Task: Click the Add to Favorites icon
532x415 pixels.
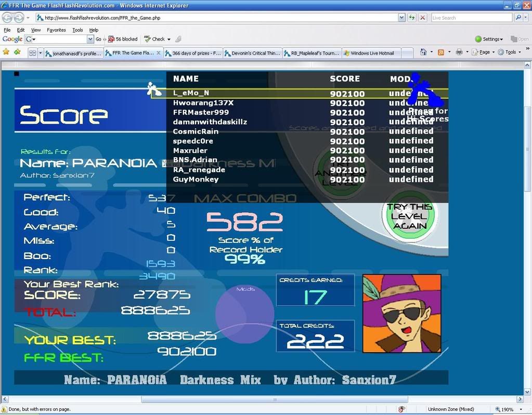Action: tap(17, 52)
